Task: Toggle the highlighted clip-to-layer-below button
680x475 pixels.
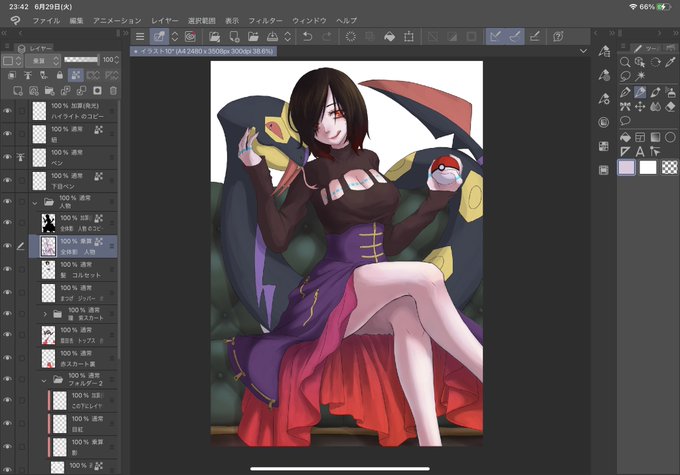Action: tap(75, 75)
